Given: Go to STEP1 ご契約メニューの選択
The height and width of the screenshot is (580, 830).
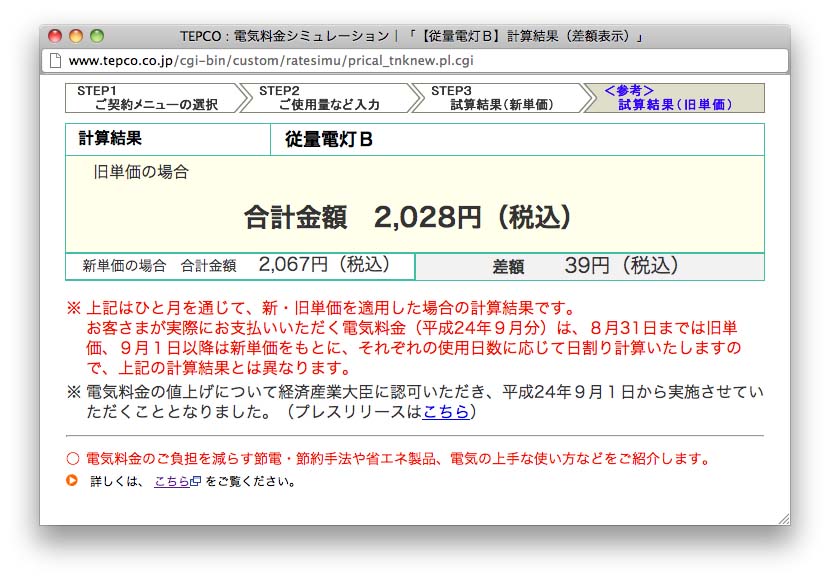Looking at the screenshot, I should [x=150, y=98].
